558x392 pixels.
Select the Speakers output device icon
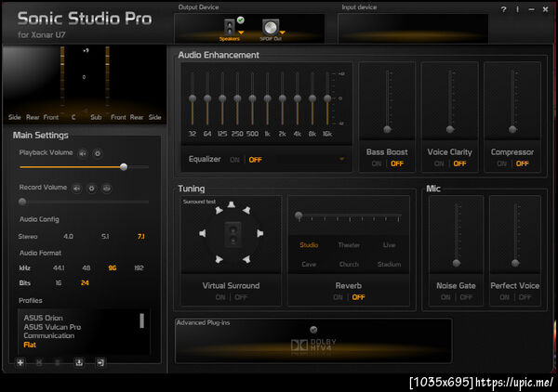click(230, 27)
